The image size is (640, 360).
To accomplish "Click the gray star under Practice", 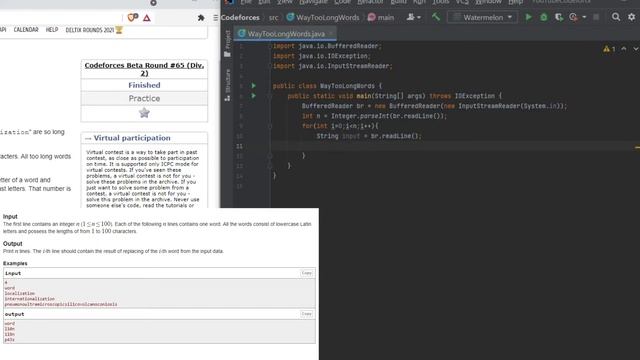I will [x=144, y=113].
